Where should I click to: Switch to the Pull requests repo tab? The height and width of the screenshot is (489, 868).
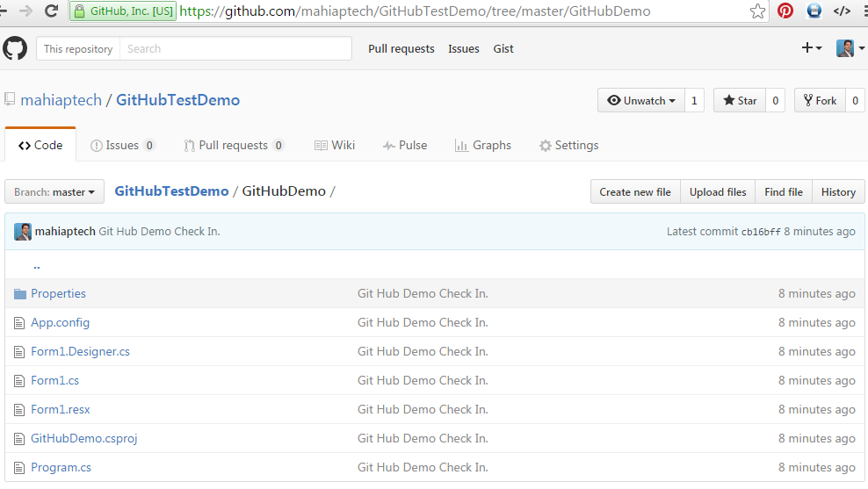[x=234, y=145]
